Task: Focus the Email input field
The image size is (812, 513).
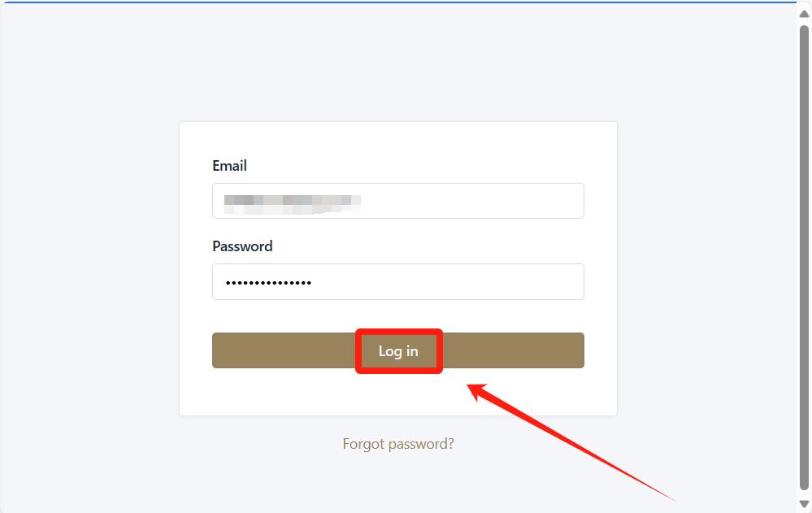Action: 397,201
